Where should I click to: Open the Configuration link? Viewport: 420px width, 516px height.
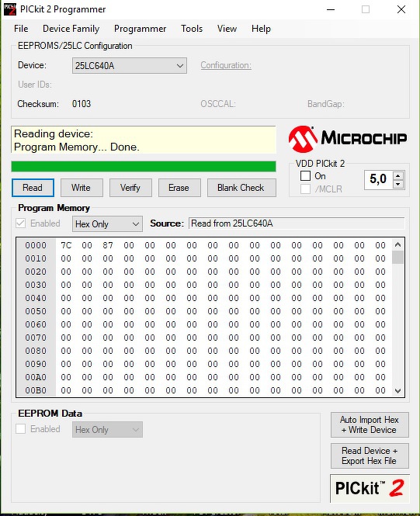point(226,65)
